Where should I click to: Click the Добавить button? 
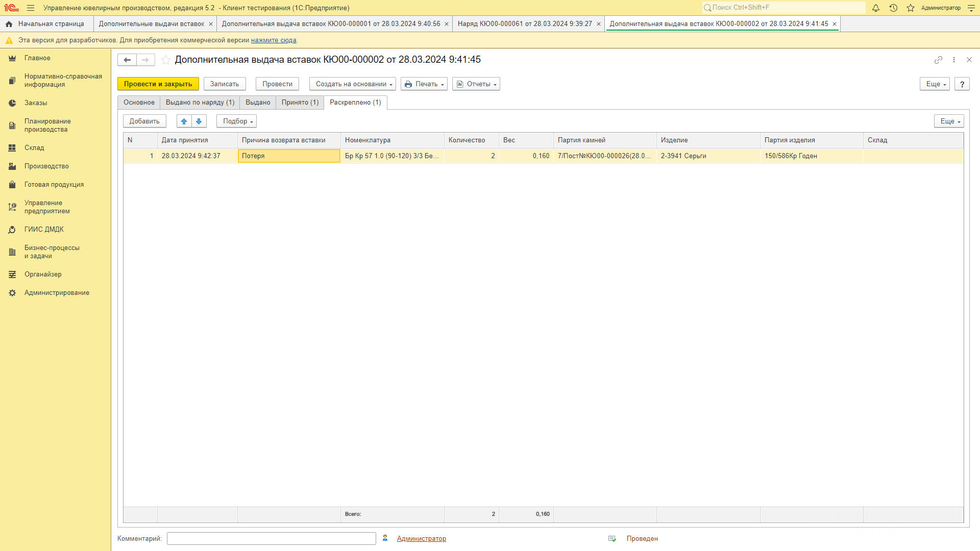144,121
